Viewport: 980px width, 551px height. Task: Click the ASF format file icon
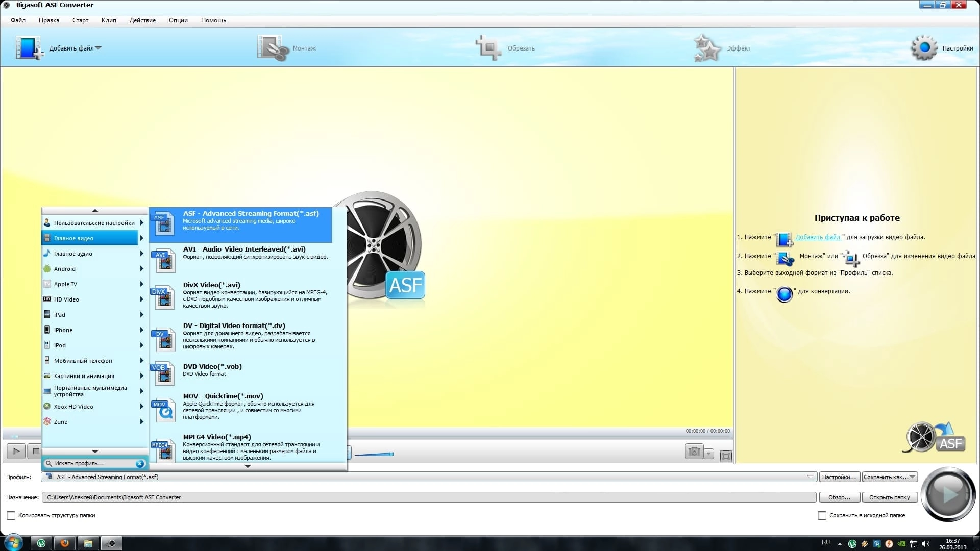pos(163,223)
